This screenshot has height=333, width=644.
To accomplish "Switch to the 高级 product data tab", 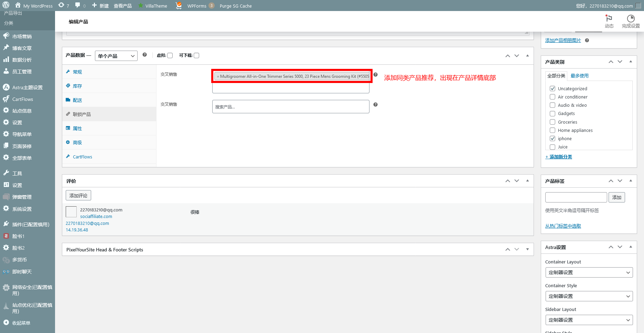I will pyautogui.click(x=109, y=142).
